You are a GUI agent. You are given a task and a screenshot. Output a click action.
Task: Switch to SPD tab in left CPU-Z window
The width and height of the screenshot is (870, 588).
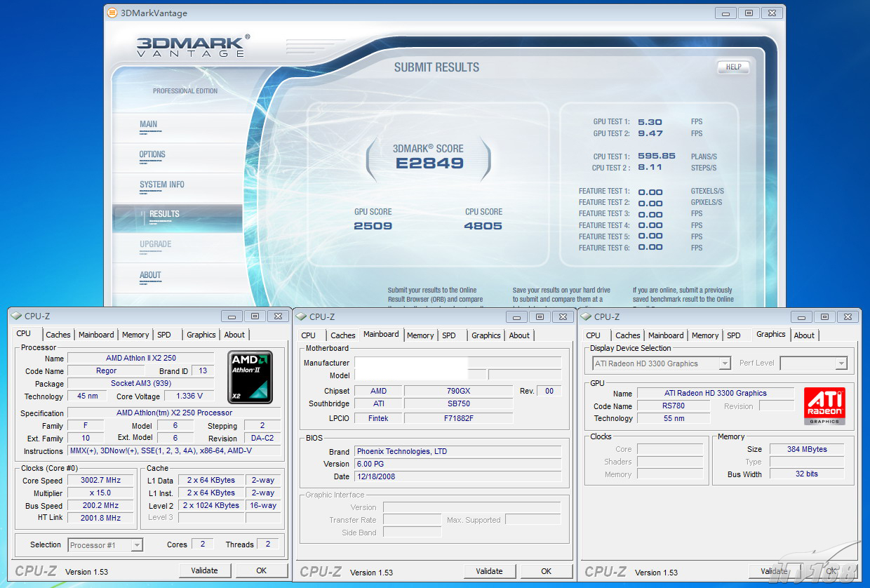tap(164, 335)
